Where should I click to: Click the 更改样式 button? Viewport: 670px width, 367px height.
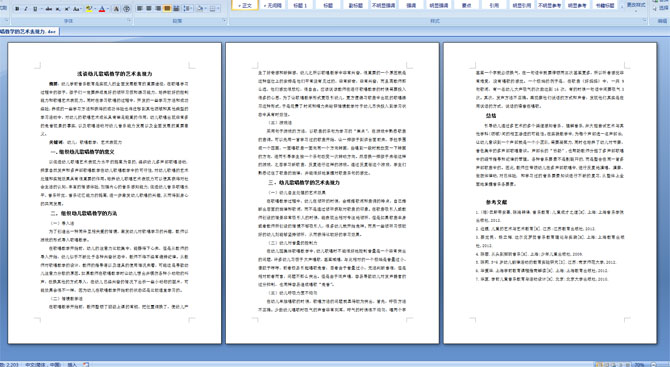coord(636,5)
